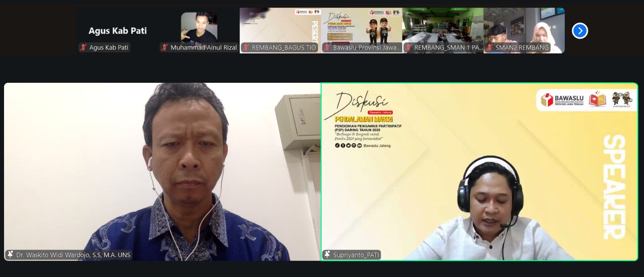Click Bawaslu Jateng social icons in Supriyanto's background
Screen dimensions: 644x277
[348, 146]
